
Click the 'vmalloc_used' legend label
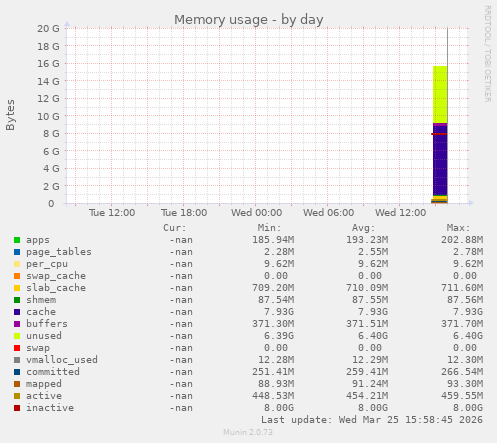click(x=62, y=360)
